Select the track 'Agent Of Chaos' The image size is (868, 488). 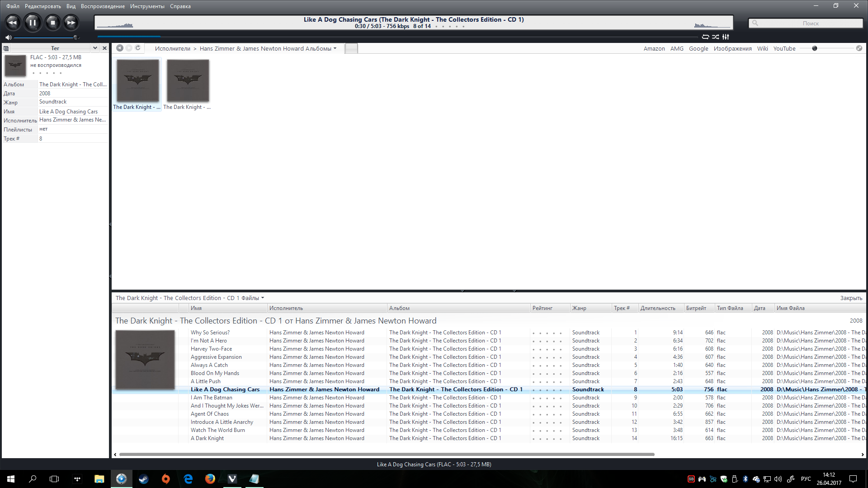tap(210, 414)
